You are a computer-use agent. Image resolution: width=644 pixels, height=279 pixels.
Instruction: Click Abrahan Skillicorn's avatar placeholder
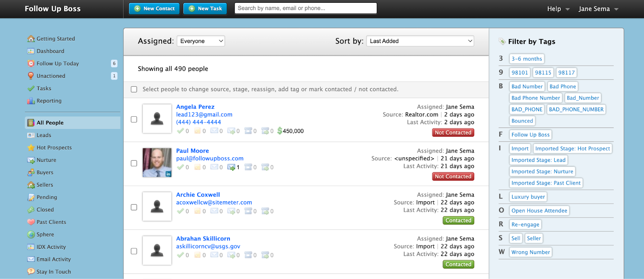157,250
